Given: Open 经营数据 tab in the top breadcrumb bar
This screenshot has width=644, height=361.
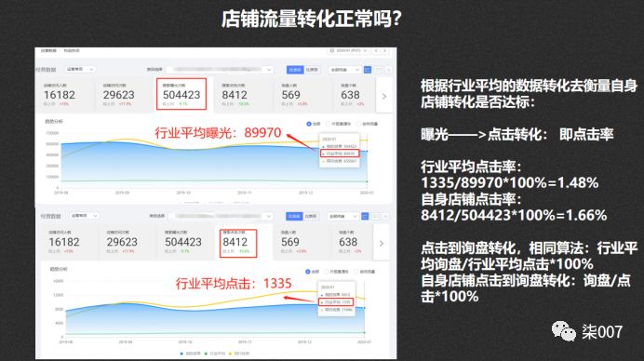Looking at the screenshot, I should tap(48, 50).
